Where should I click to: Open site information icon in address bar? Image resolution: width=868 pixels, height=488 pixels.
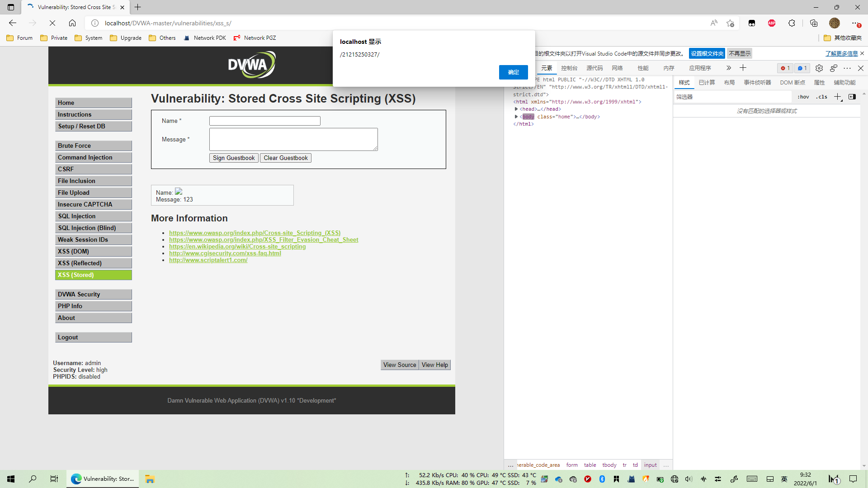coord(95,23)
